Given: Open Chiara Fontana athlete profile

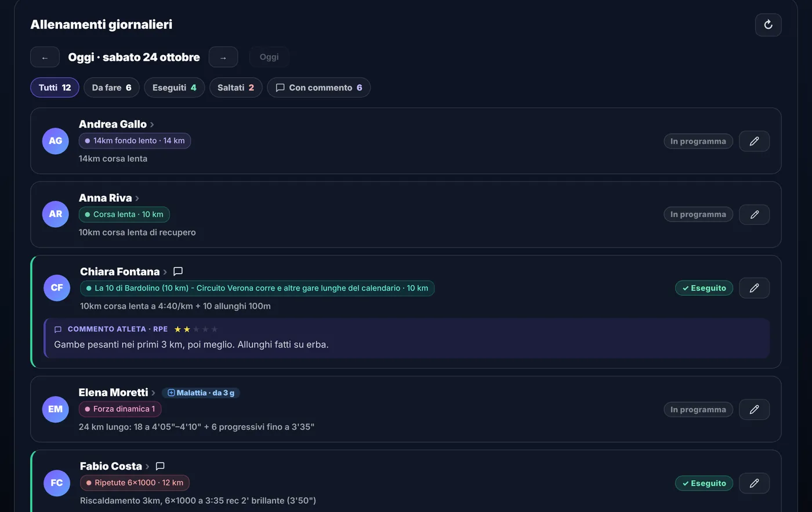Looking at the screenshot, I should tap(123, 271).
